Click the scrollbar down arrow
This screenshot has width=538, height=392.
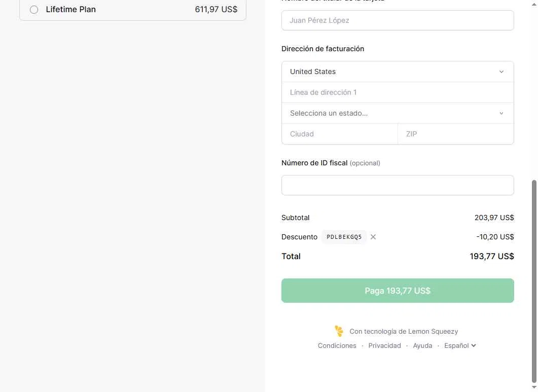(x=534, y=387)
